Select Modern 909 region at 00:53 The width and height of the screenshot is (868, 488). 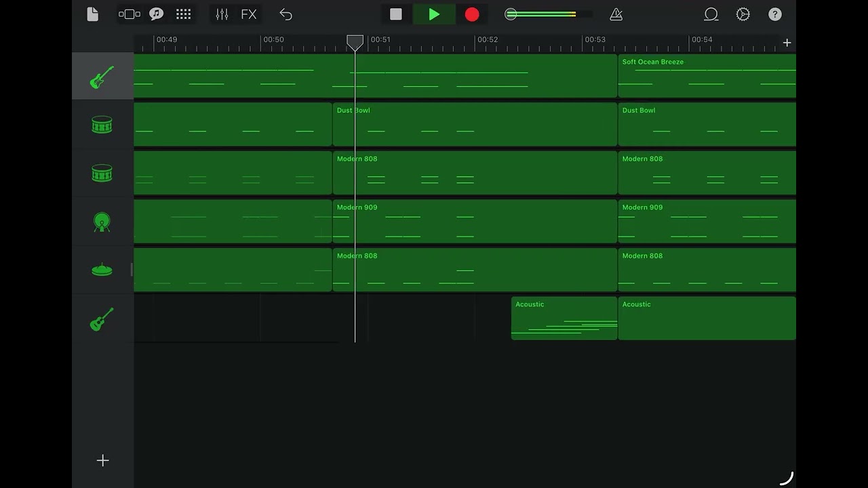tap(707, 221)
